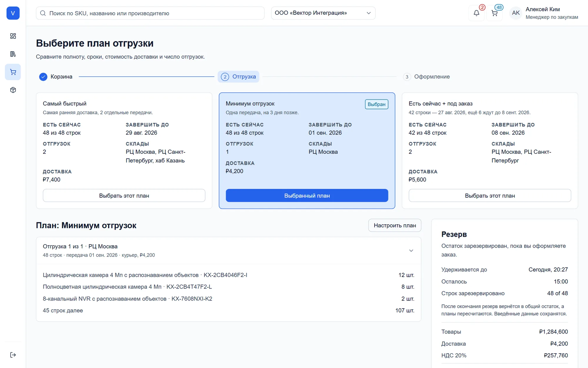Click the Выбранный план button

[x=307, y=195]
